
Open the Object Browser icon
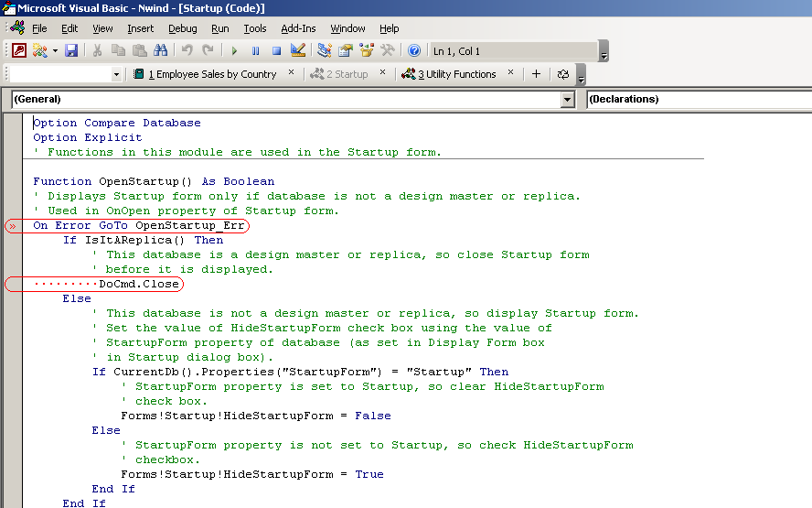(x=367, y=50)
